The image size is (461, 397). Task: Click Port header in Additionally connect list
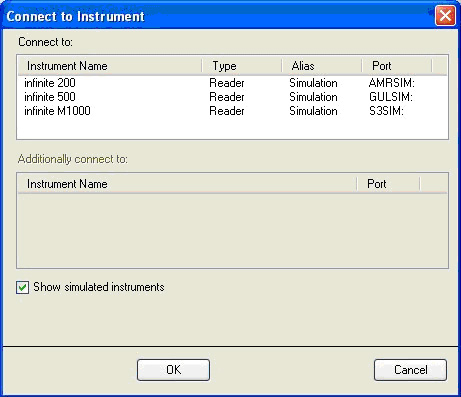point(389,184)
